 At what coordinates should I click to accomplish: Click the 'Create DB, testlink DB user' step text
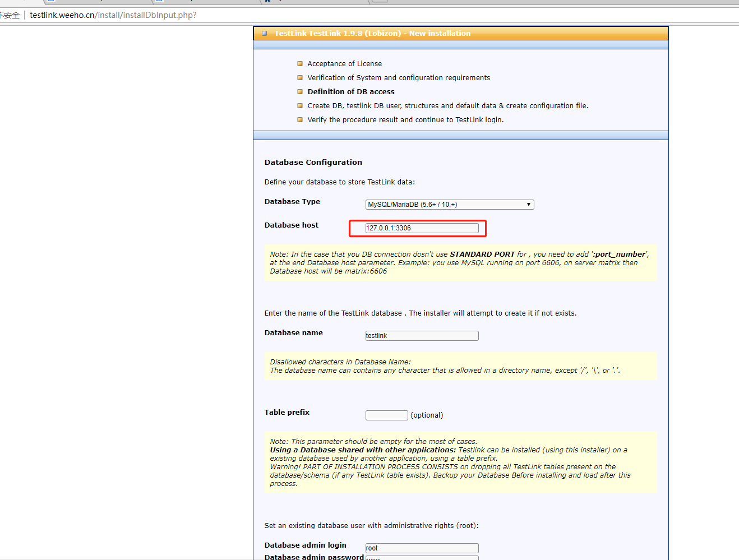(448, 106)
